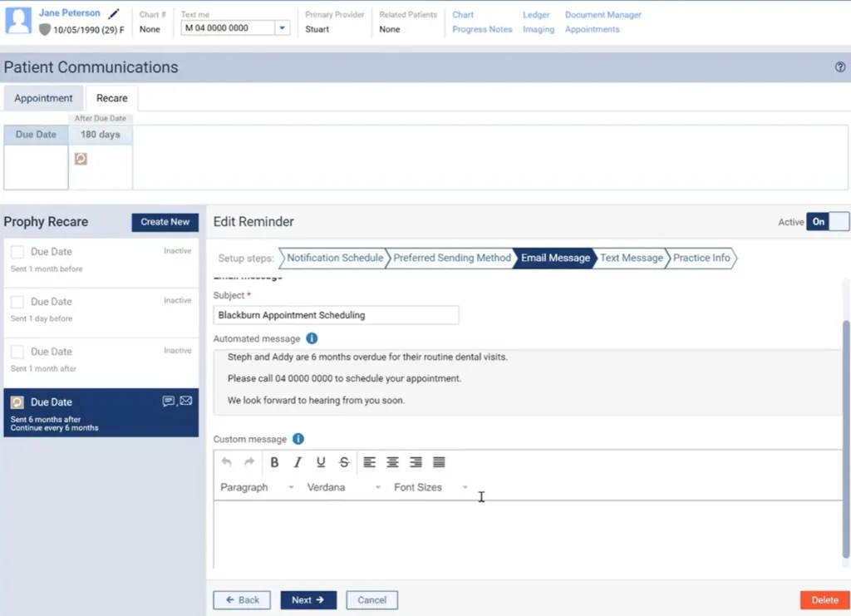Image resolution: width=851 pixels, height=616 pixels.
Task: Click the email envelope icon on selected reminder
Action: coord(186,401)
